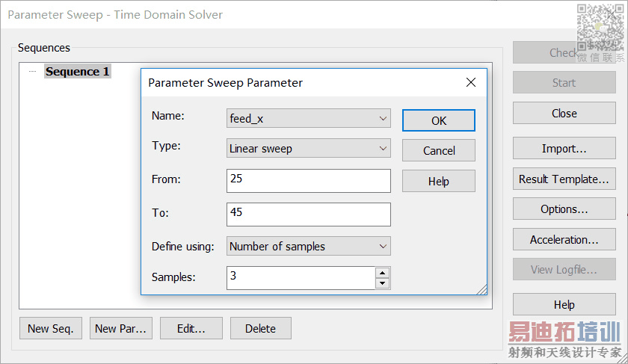The image size is (628, 364).
Task: Select Sequence 1 in the Sequences list
Action: (x=78, y=72)
